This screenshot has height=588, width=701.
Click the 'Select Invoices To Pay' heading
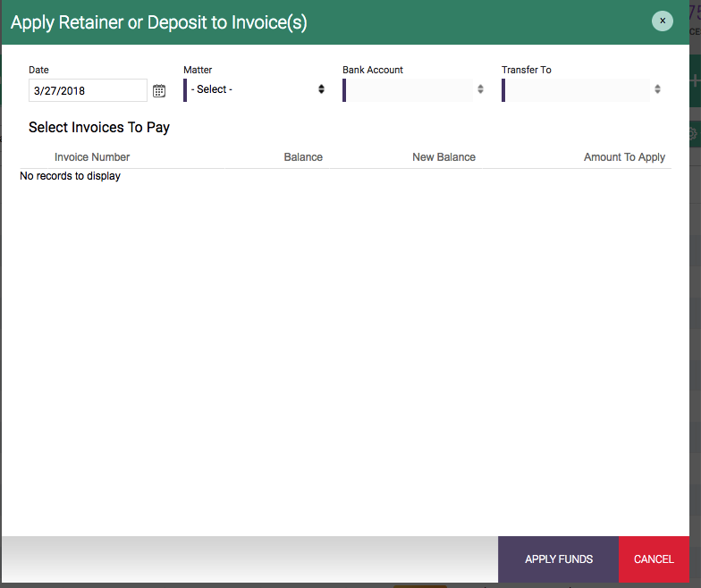click(99, 127)
